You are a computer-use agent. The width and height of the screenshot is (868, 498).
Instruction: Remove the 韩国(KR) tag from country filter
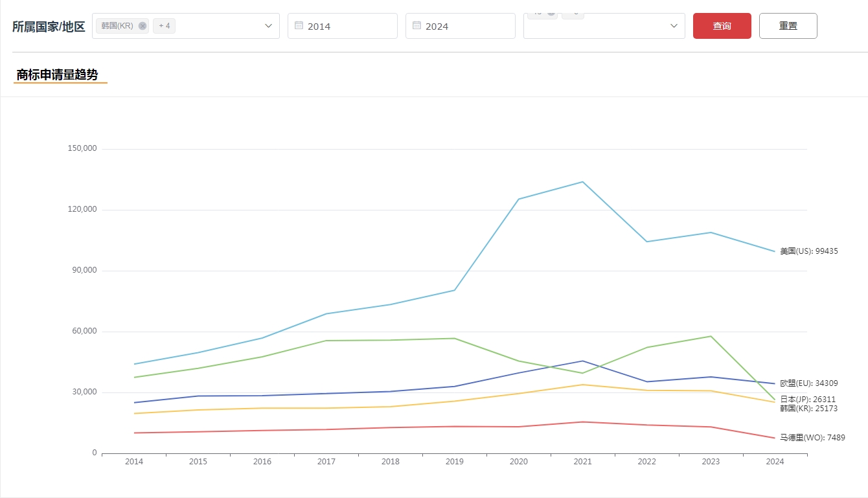click(143, 26)
